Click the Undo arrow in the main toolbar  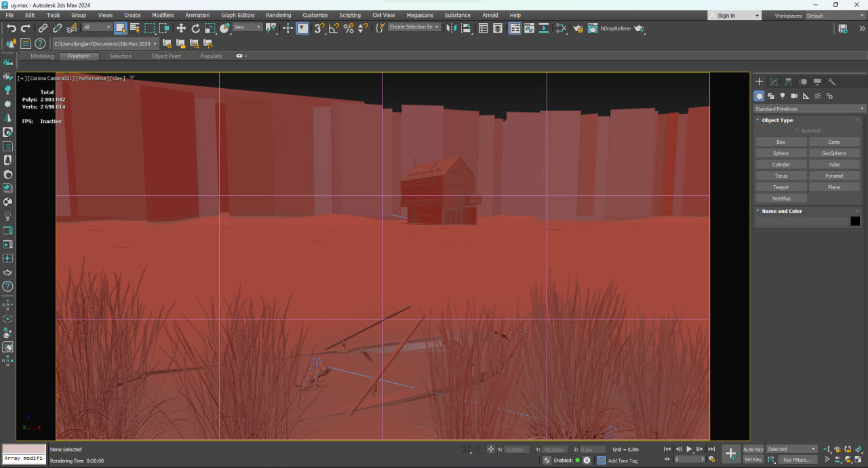pyautogui.click(x=12, y=28)
